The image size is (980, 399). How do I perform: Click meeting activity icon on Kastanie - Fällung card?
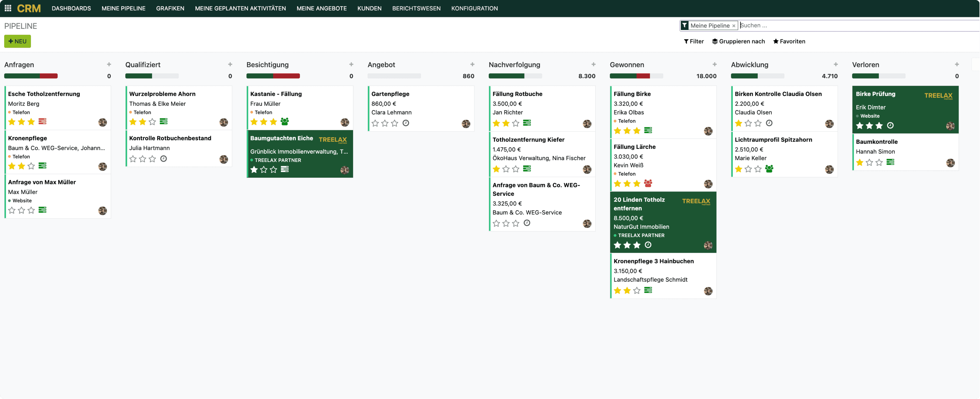(285, 122)
